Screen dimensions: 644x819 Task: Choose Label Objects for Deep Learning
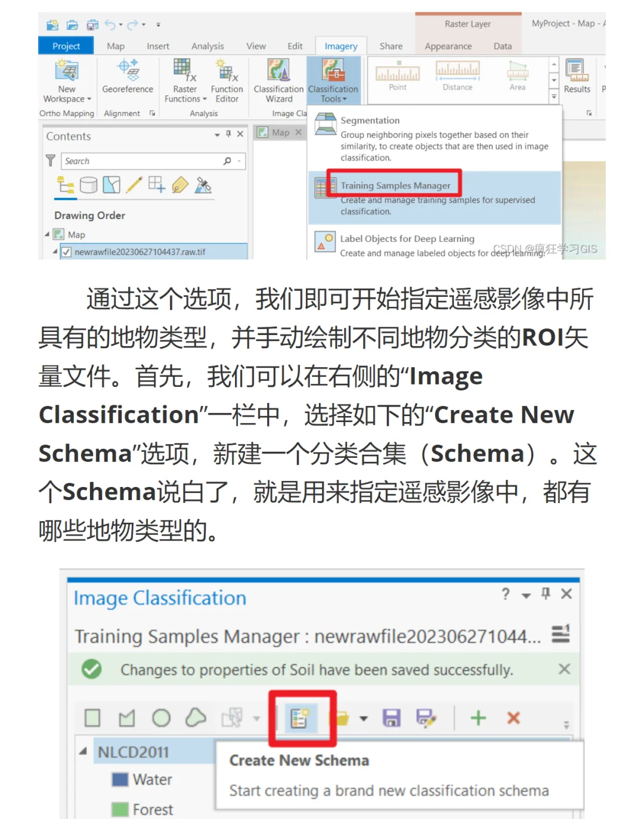[407, 238]
